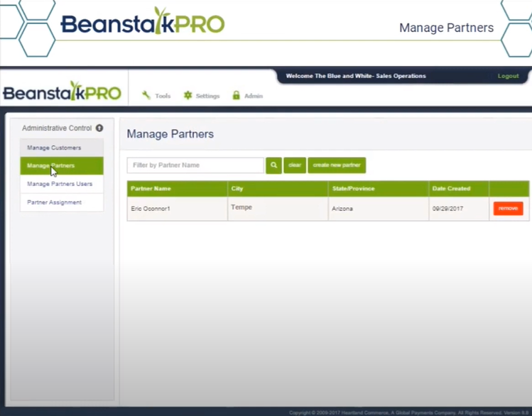Open the Partner Assignment section

click(x=62, y=202)
